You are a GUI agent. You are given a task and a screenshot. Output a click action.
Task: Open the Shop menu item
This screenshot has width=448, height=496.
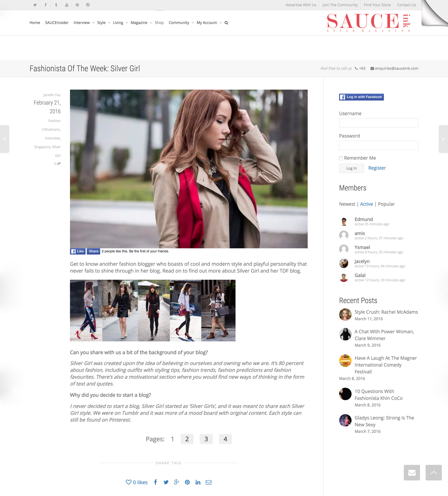tap(159, 23)
